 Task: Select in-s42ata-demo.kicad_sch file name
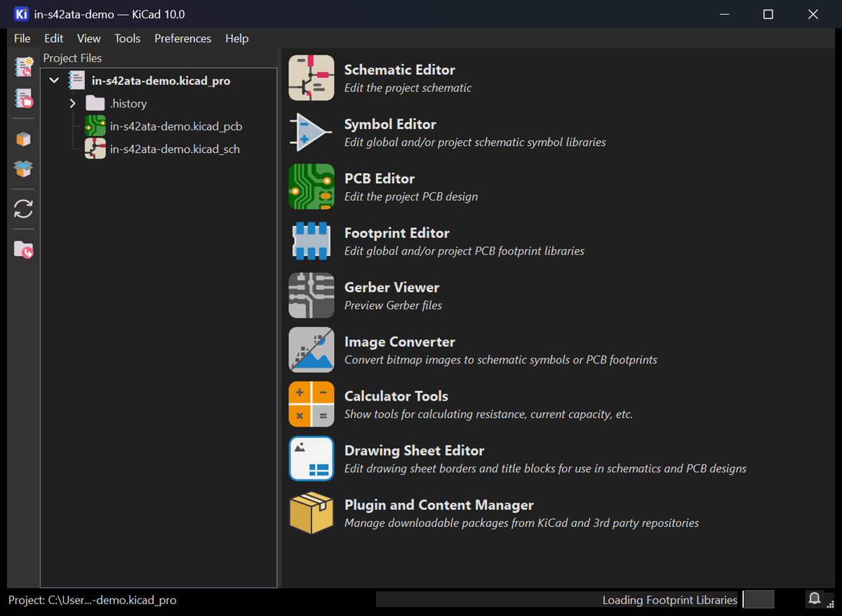(175, 149)
